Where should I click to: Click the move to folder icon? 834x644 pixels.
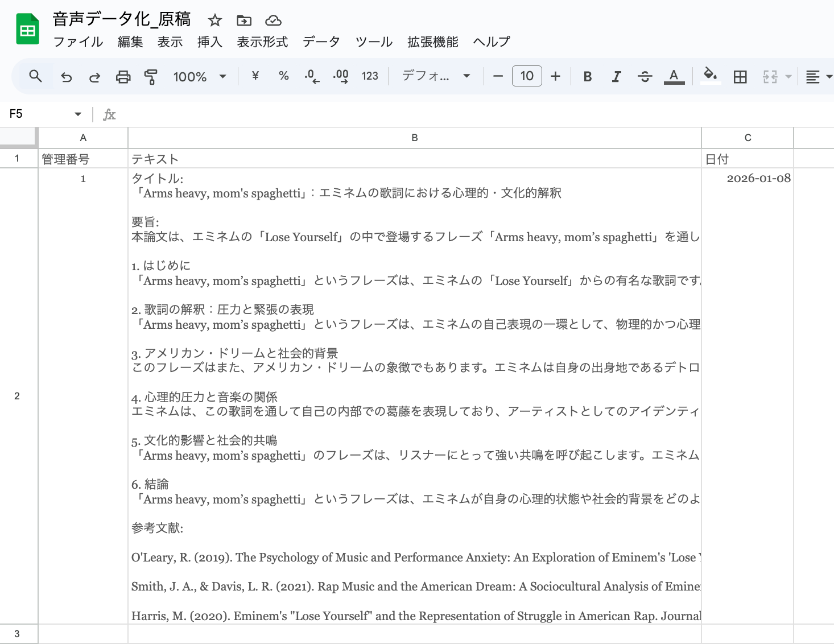coord(244,20)
